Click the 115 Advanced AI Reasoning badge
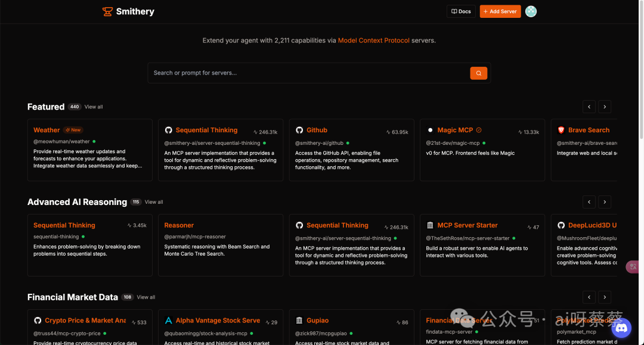This screenshot has height=345, width=644. click(x=136, y=202)
